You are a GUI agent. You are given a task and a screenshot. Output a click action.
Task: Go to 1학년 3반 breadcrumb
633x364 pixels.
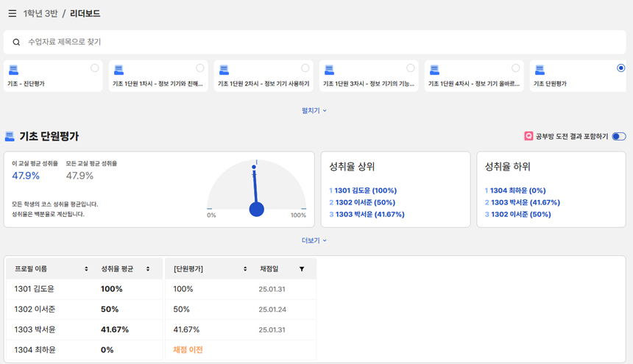(40, 13)
